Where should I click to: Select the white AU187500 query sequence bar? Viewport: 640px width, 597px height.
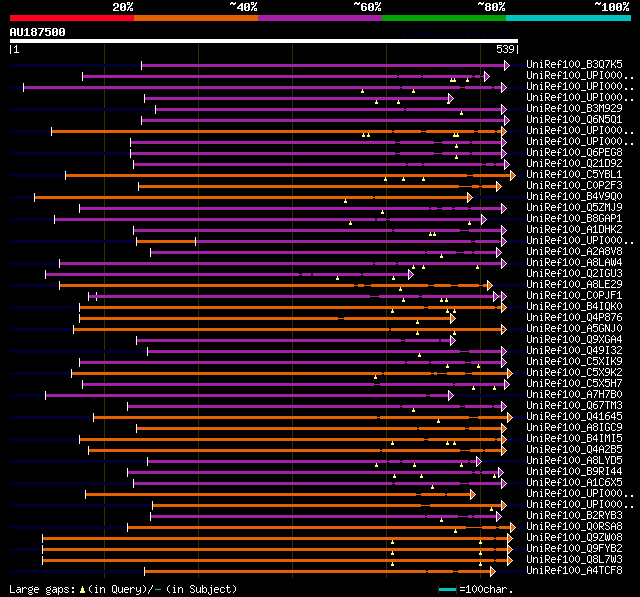264,41
